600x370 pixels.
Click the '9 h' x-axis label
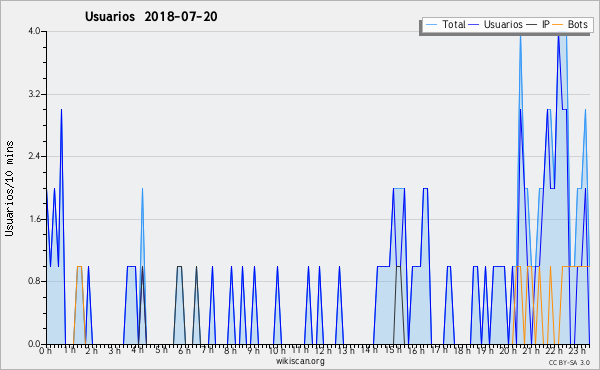(253, 351)
